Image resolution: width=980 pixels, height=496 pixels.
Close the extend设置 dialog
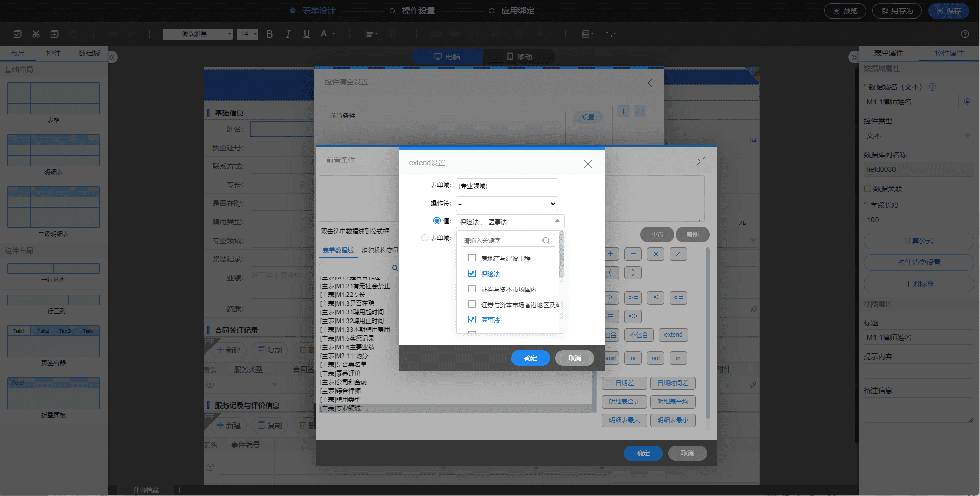588,164
